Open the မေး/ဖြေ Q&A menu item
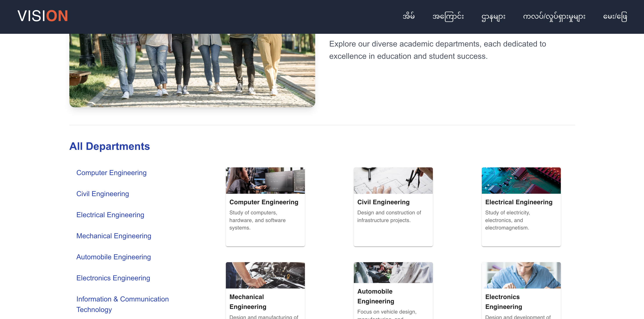Viewport: 644px width, 319px height. [x=615, y=16]
